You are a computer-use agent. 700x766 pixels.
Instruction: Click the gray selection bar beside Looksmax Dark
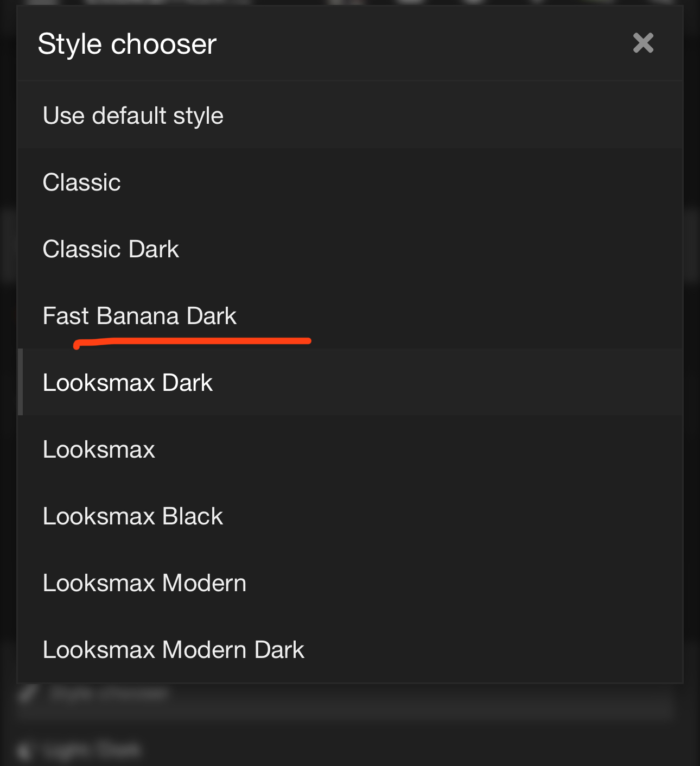20,382
